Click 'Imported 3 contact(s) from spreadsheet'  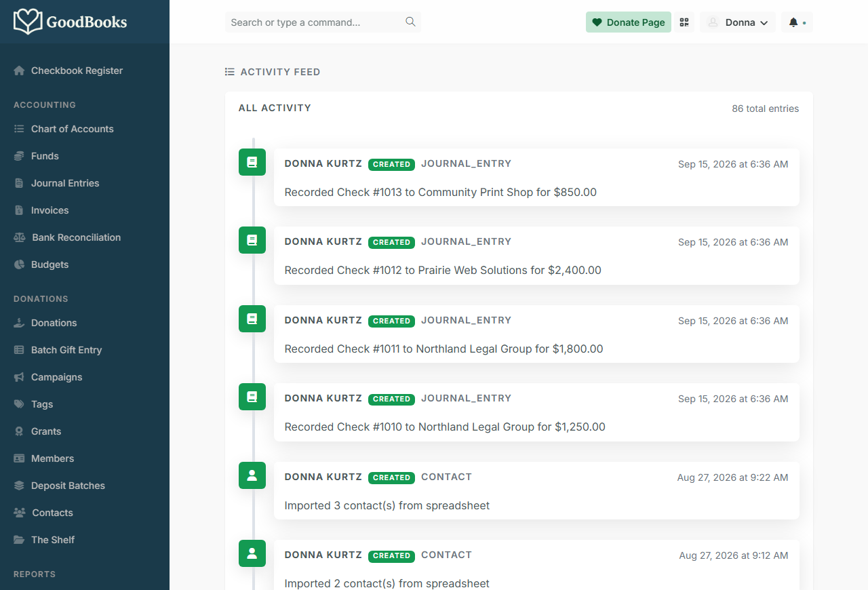(387, 505)
